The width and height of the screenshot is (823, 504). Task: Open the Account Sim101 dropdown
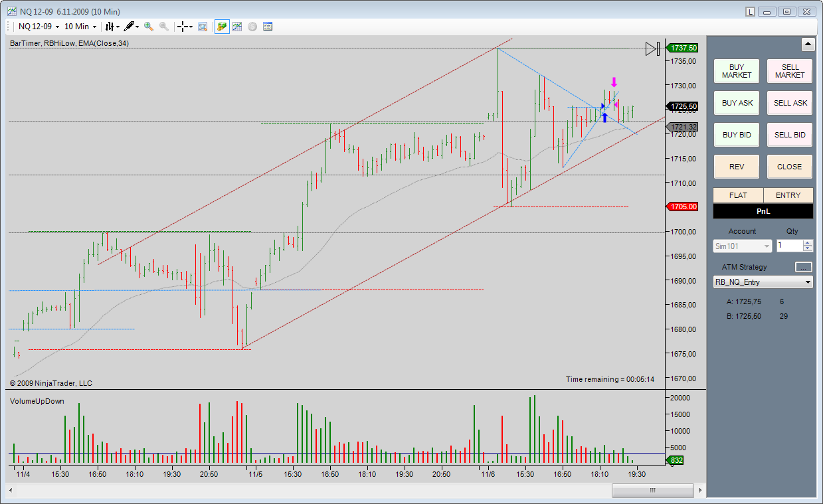tap(742, 246)
